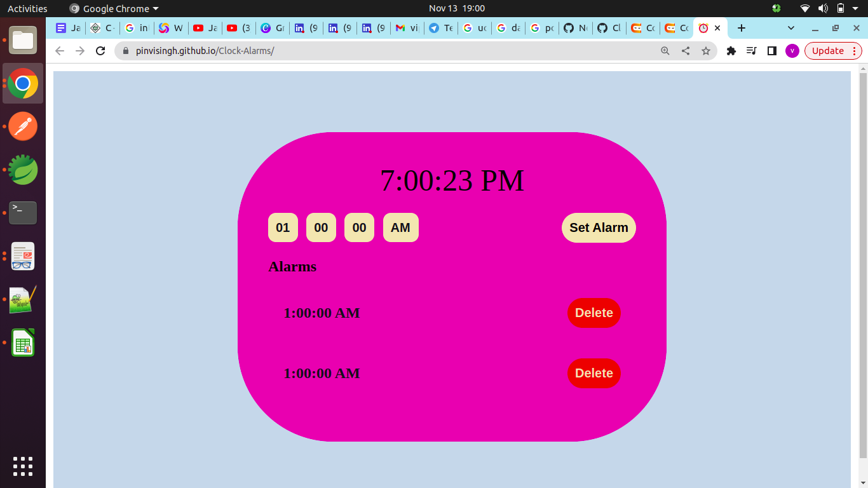Image resolution: width=868 pixels, height=488 pixels.
Task: Open the tab search chevron
Action: (x=790, y=28)
